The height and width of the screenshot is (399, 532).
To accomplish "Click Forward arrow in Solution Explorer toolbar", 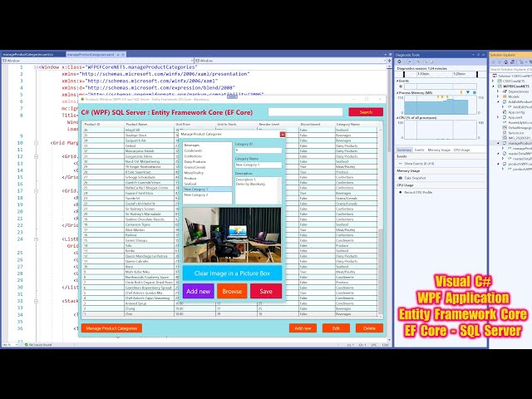I will coord(500,62).
